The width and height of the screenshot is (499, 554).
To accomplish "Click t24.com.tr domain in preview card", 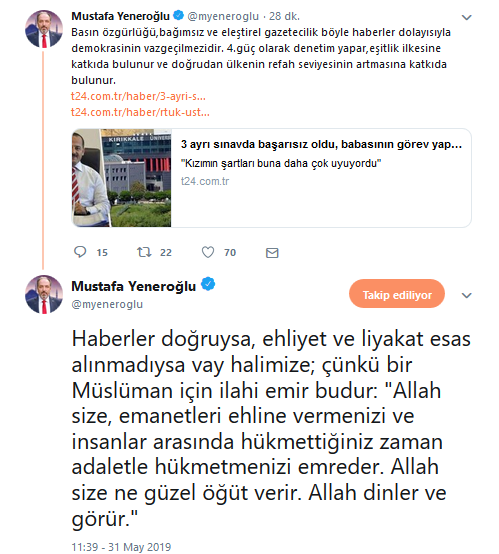I will coord(205,181).
